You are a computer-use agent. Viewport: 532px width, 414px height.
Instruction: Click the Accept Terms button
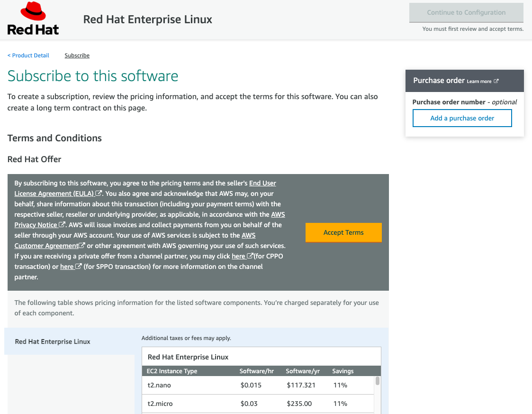point(343,232)
